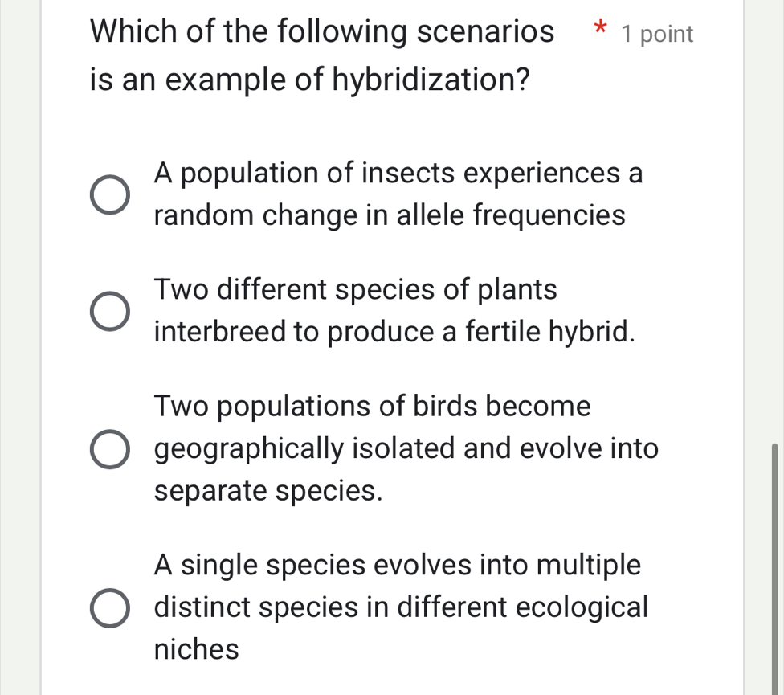Select the option about a species evolving into multiple niches
Screen dimensions: 784x695
tap(110, 608)
